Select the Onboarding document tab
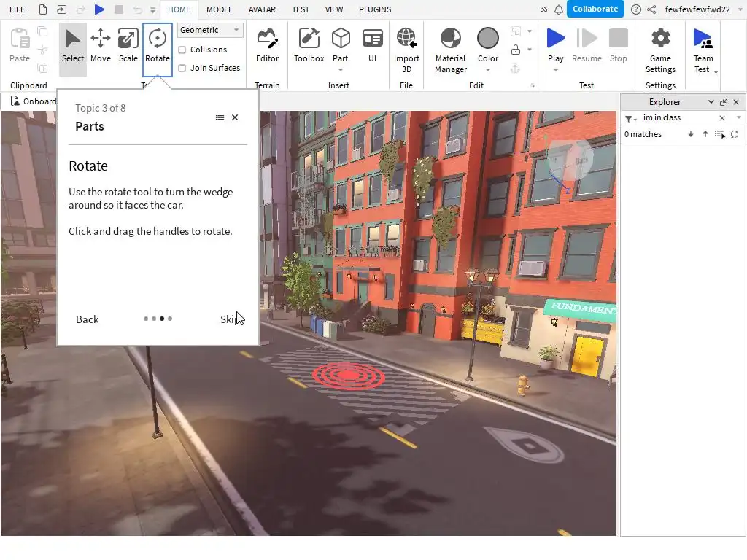The width and height of the screenshot is (747, 560). [34, 101]
